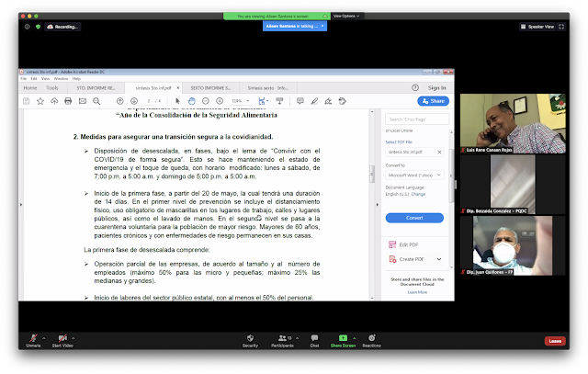Activate the Hand pan tool
The height and width of the screenshot is (374, 588).
point(192,101)
